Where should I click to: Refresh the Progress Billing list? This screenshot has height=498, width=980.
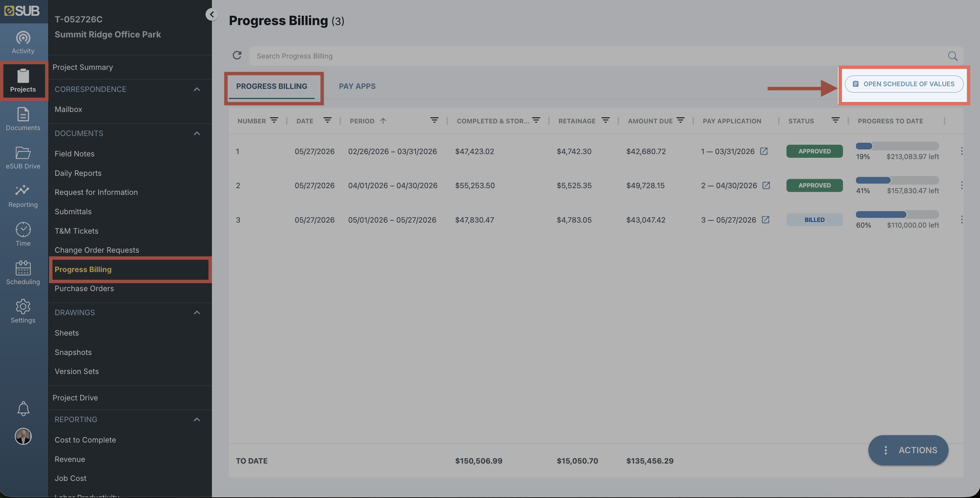[237, 55]
